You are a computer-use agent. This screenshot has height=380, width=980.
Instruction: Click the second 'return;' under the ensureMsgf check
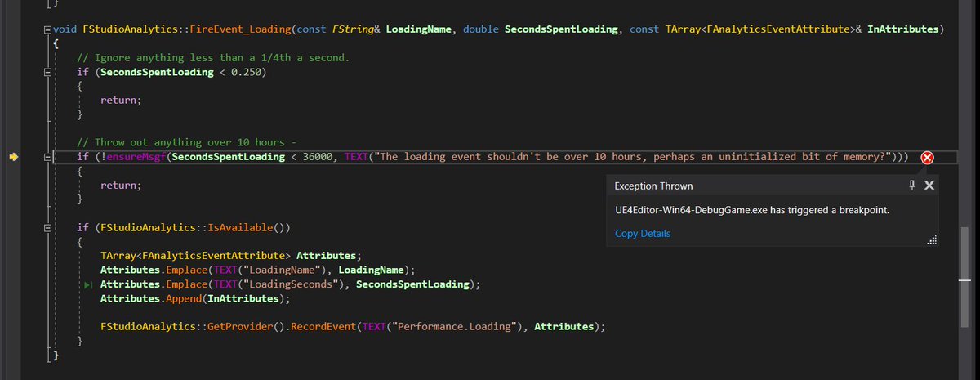pyautogui.click(x=121, y=186)
